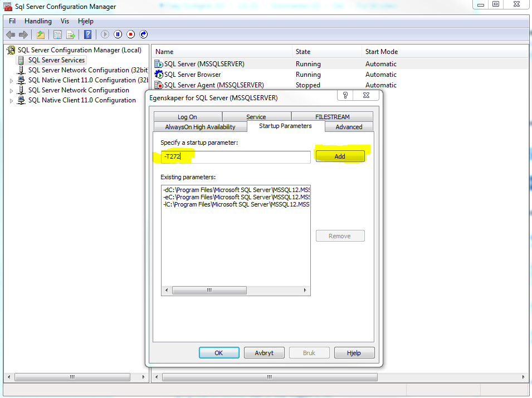The height and width of the screenshot is (398, 532).
Task: Click the Remove button
Action: 340,236
